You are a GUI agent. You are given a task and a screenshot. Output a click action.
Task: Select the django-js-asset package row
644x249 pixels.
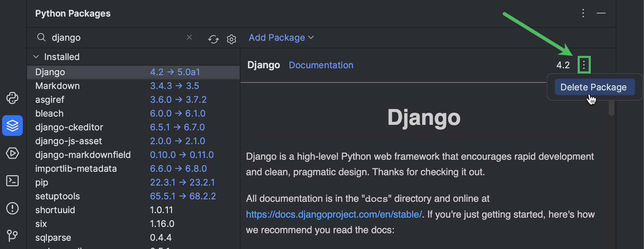click(x=133, y=141)
